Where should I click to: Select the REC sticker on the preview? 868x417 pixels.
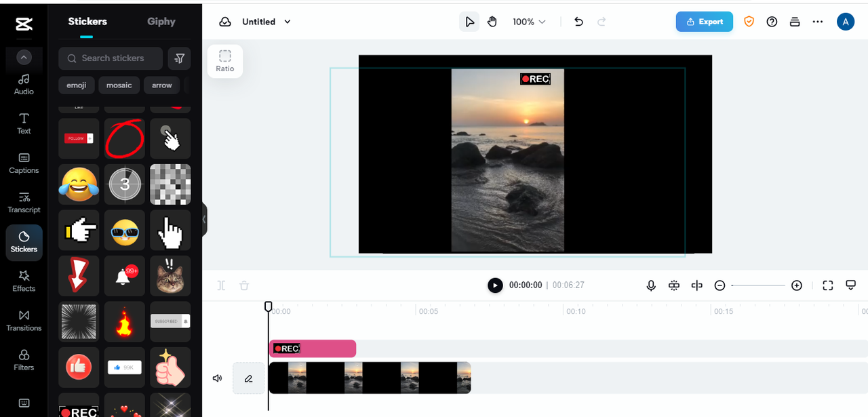pyautogui.click(x=535, y=79)
